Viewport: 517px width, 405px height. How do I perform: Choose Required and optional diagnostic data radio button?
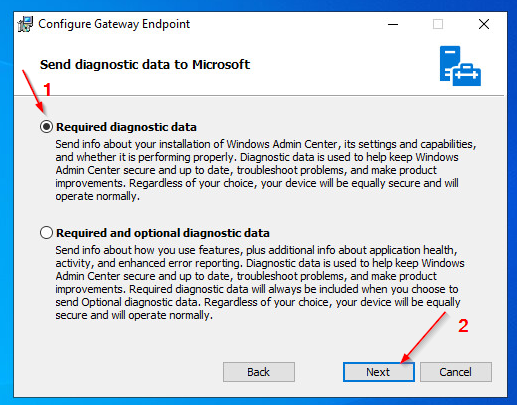coord(46,233)
